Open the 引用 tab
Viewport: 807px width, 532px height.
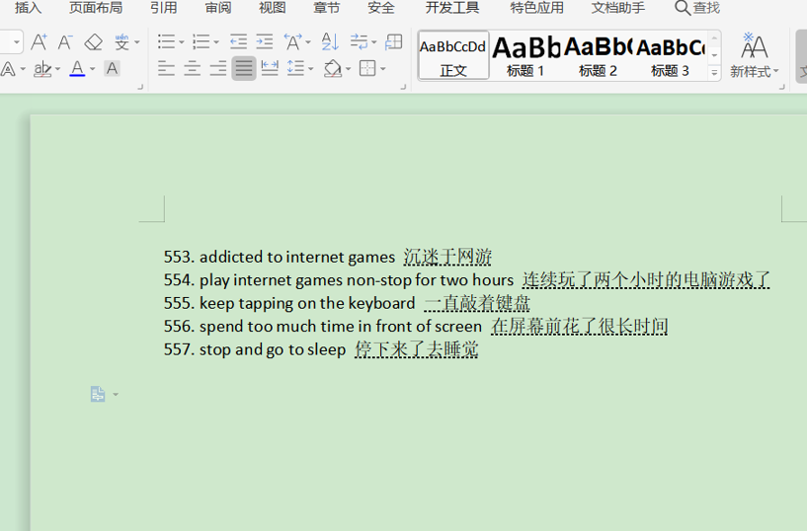(x=164, y=8)
